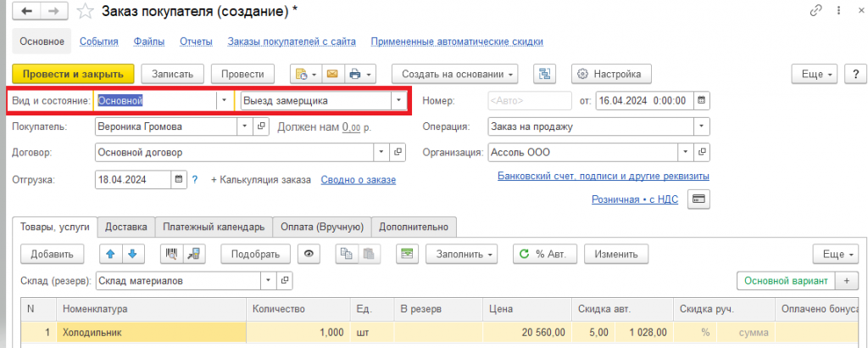Open the Сводно о заказе link
The width and height of the screenshot is (868, 348).
(359, 180)
